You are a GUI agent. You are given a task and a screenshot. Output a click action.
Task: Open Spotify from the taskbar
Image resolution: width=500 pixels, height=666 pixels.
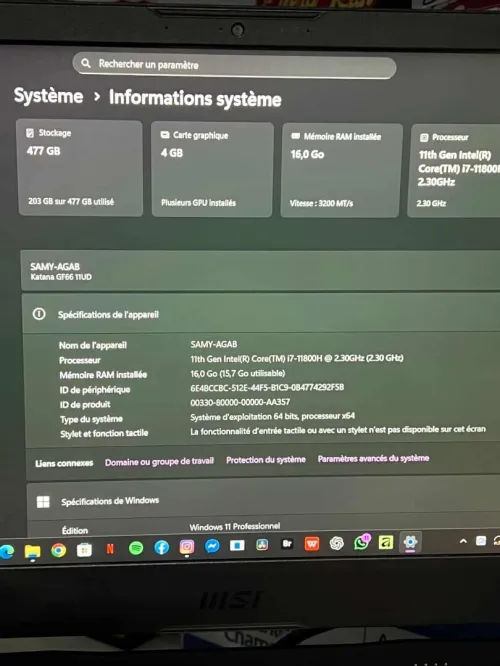tap(136, 548)
